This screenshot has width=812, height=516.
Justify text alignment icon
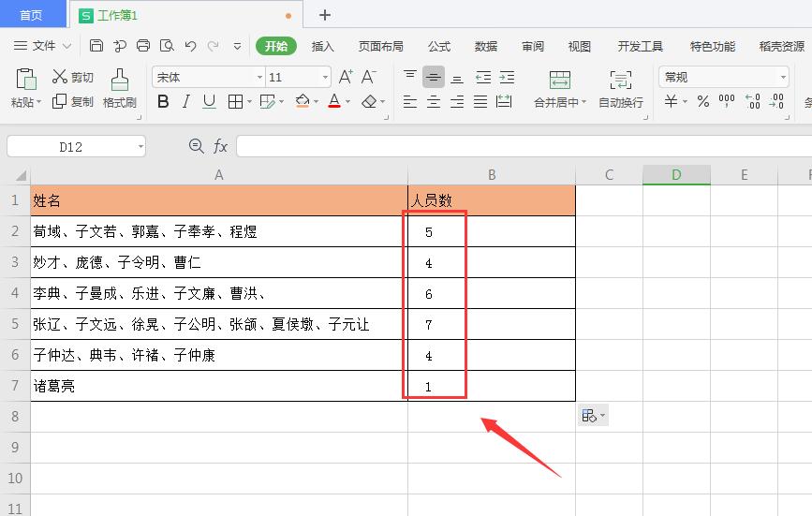click(x=480, y=101)
